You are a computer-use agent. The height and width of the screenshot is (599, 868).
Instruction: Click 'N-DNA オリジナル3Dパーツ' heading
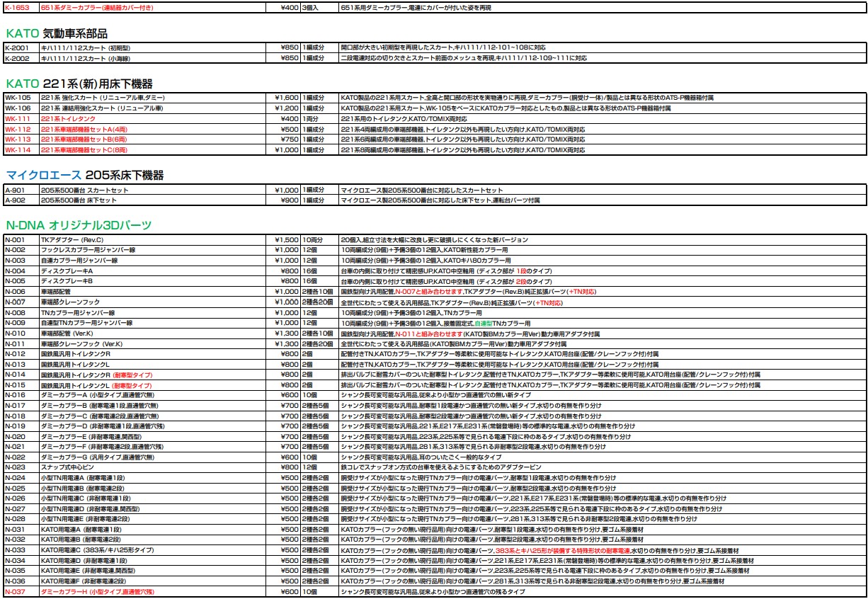(79, 225)
